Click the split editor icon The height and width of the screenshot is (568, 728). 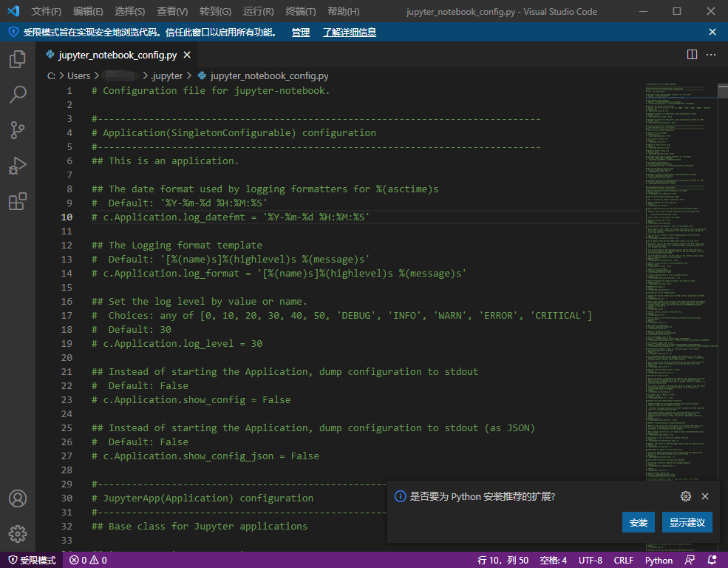click(x=692, y=55)
